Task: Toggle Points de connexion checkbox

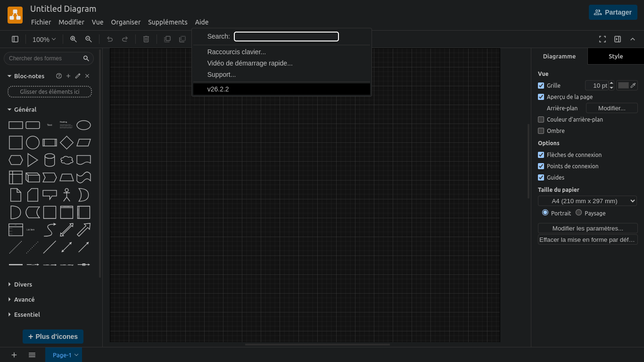Action: 541,166
